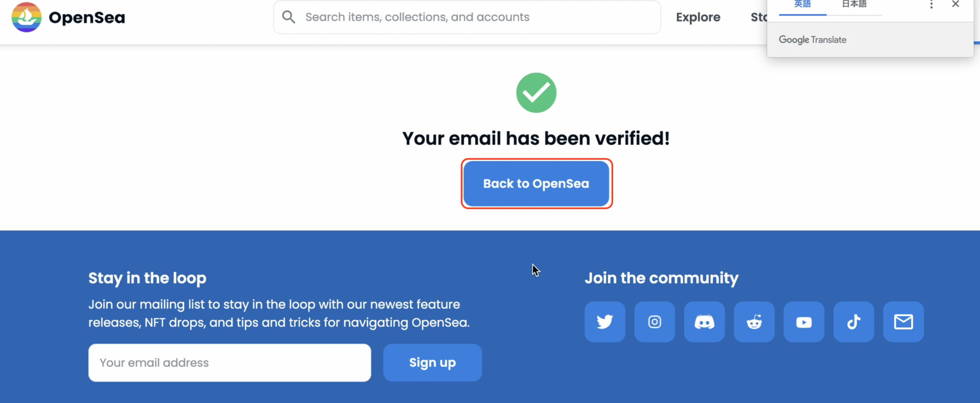This screenshot has height=403, width=980.
Task: Open the email newsletter envelope icon
Action: point(903,322)
